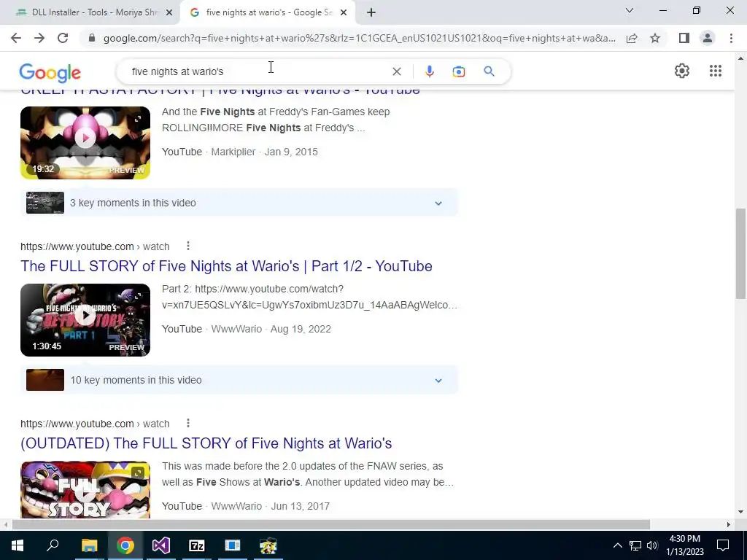747x560 pixels.
Task: Play the 1:30:45 Full Story Part 1 thumbnail
Action: coord(85,320)
